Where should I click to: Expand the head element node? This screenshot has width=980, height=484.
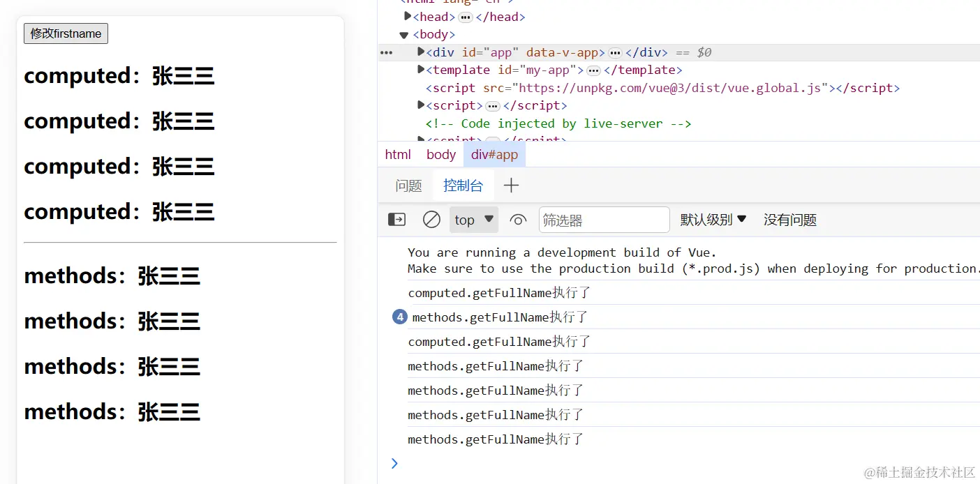(408, 16)
